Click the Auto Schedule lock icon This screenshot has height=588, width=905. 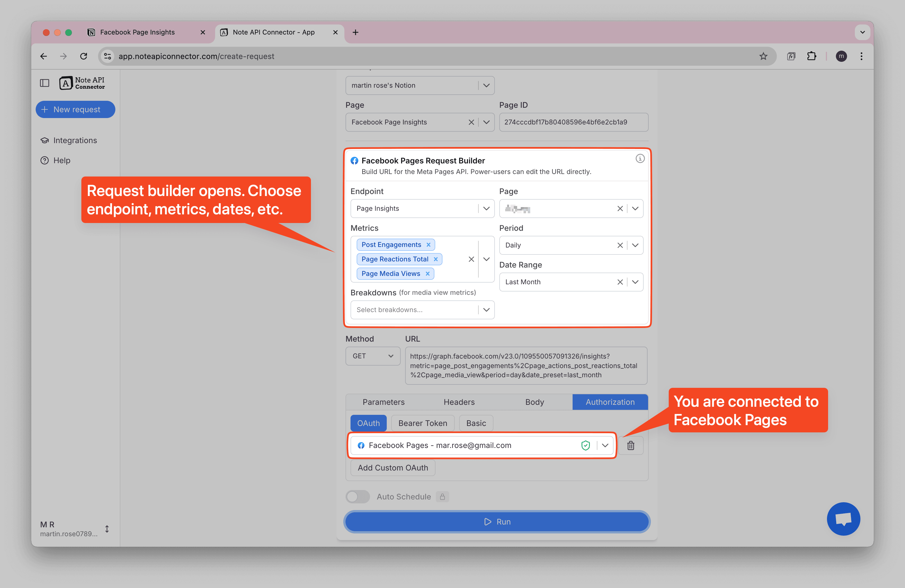tap(442, 496)
